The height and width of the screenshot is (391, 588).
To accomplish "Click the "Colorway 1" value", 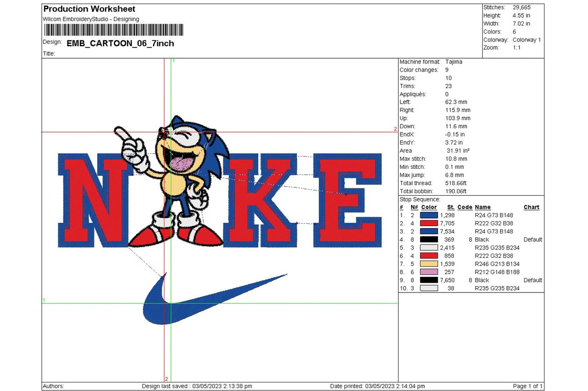I will tap(526, 40).
